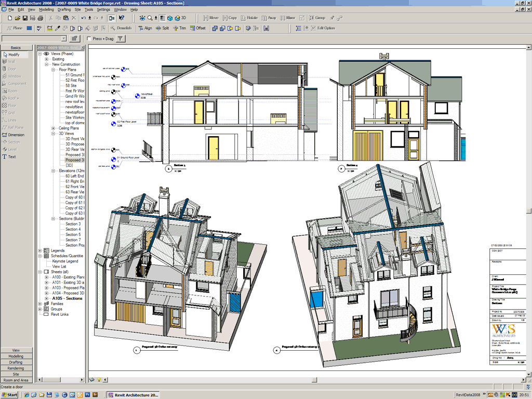This screenshot has width=532, height=399.
Task: Select the Trim tool
Action: pyautogui.click(x=179, y=28)
